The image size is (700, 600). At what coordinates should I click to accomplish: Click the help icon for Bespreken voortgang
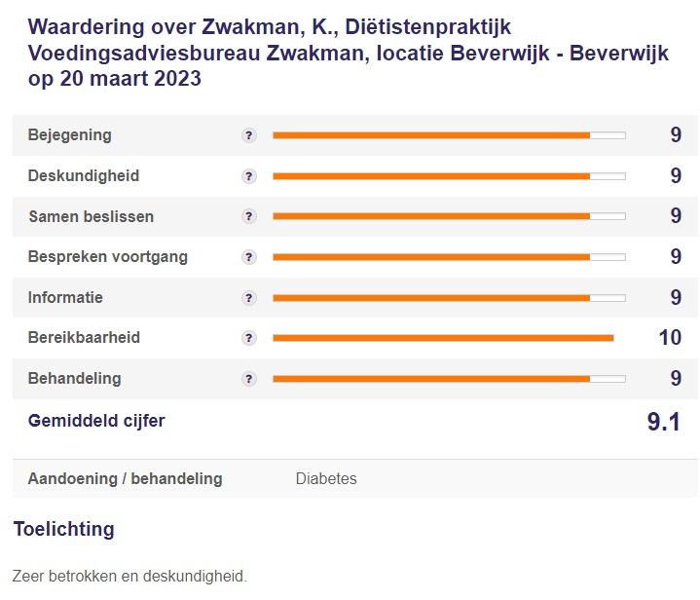pos(249,257)
